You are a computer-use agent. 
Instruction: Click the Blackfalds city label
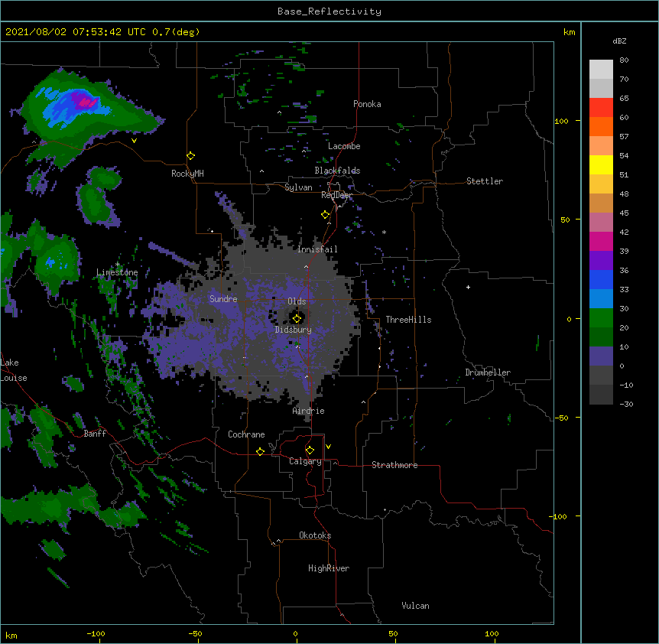coord(337,171)
